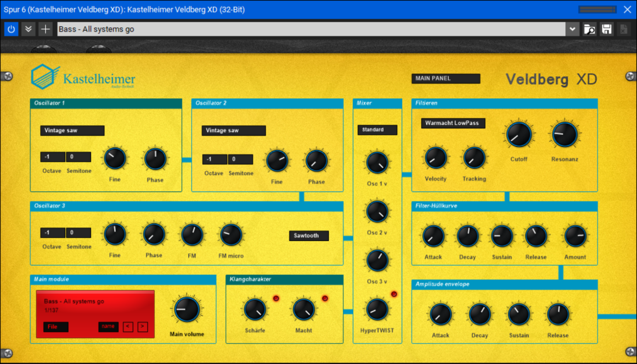Open the preset browser magnifier icon
Viewport: 637px width, 364px height.
coord(589,29)
